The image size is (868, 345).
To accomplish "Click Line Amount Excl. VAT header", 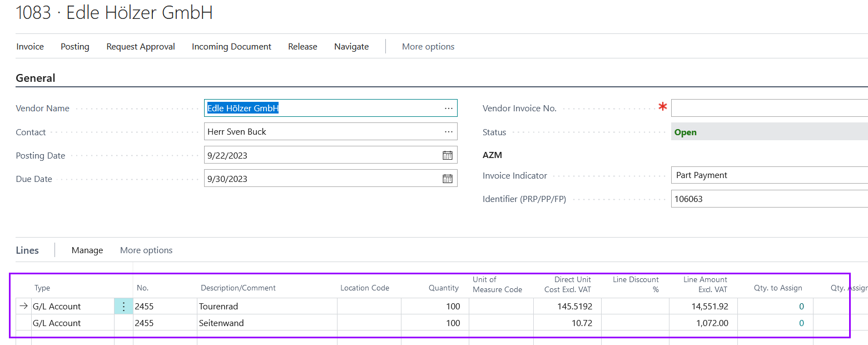I will 705,284.
